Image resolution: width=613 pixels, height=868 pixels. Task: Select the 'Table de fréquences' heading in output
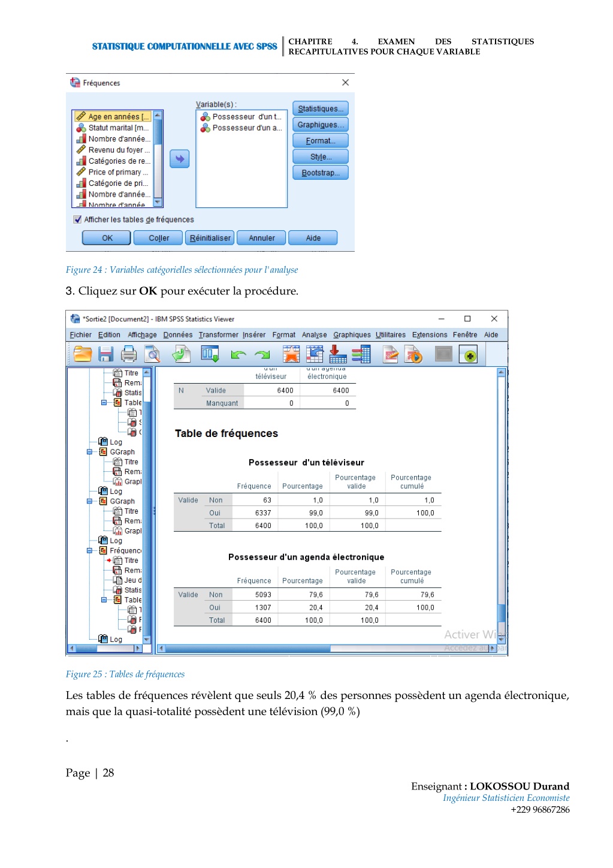(x=227, y=433)
